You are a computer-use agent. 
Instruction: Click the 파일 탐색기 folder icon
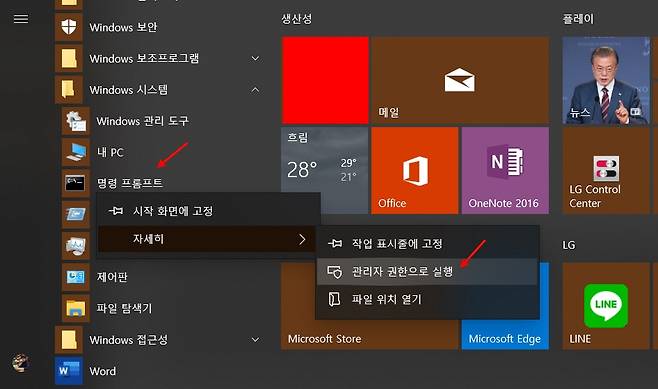coord(76,308)
